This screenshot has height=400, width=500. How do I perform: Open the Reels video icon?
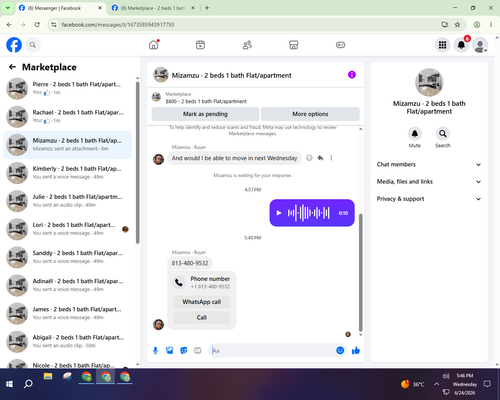(200, 45)
